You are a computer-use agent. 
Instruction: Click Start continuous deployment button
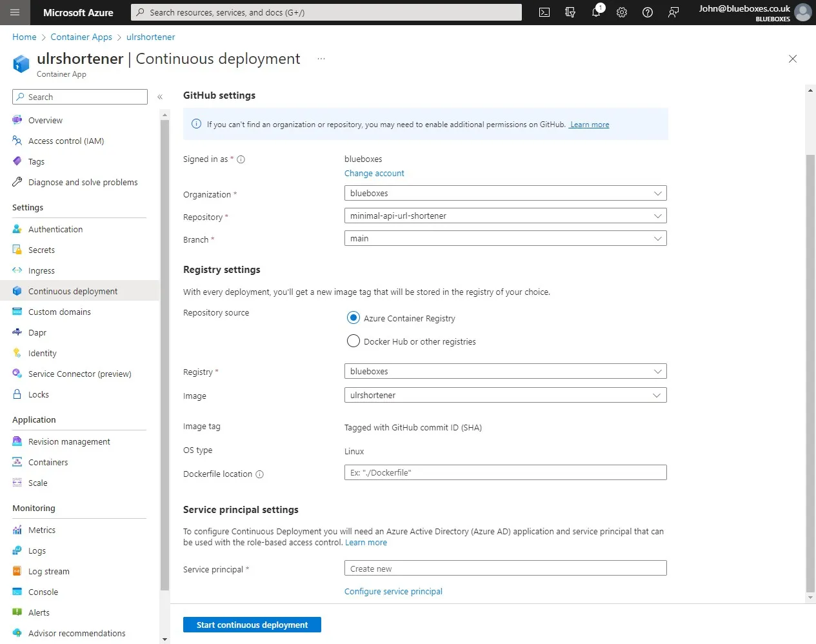[252, 625]
